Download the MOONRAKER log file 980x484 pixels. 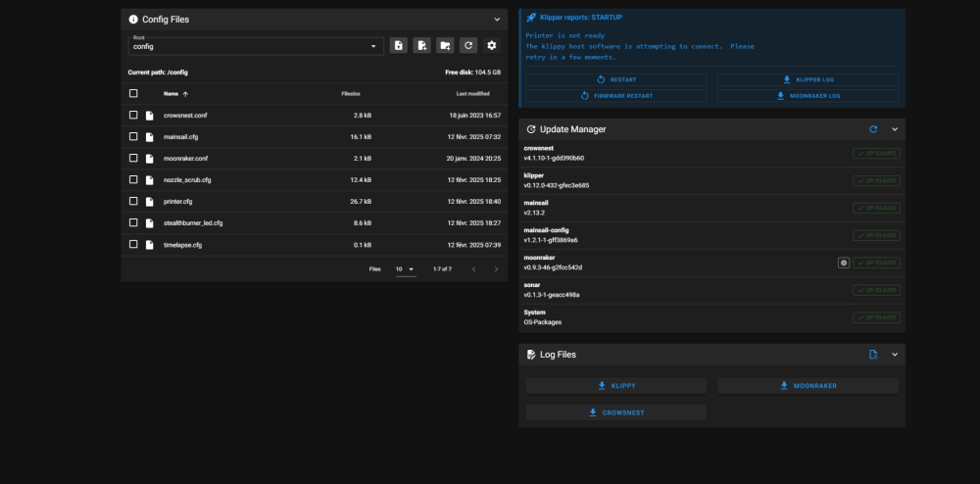click(808, 386)
